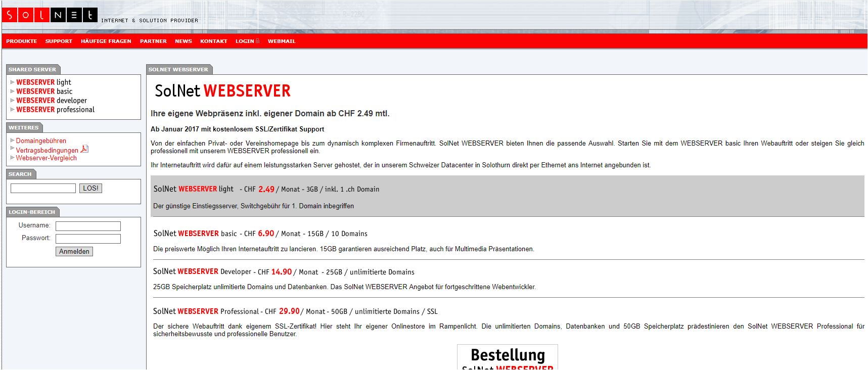Open WEBMAIL from the navigation bar
This screenshot has width=868, height=370.
click(x=282, y=41)
